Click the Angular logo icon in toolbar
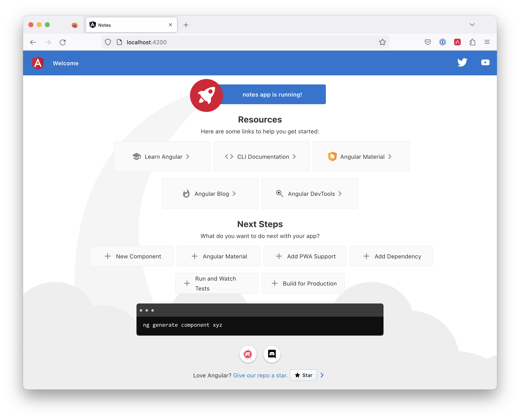The image size is (520, 420). pyautogui.click(x=38, y=63)
